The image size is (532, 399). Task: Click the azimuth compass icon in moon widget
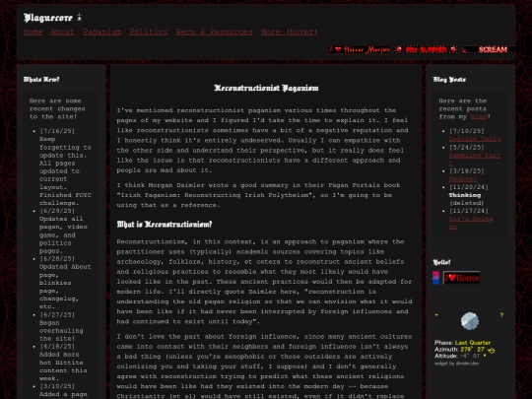[x=492, y=351]
